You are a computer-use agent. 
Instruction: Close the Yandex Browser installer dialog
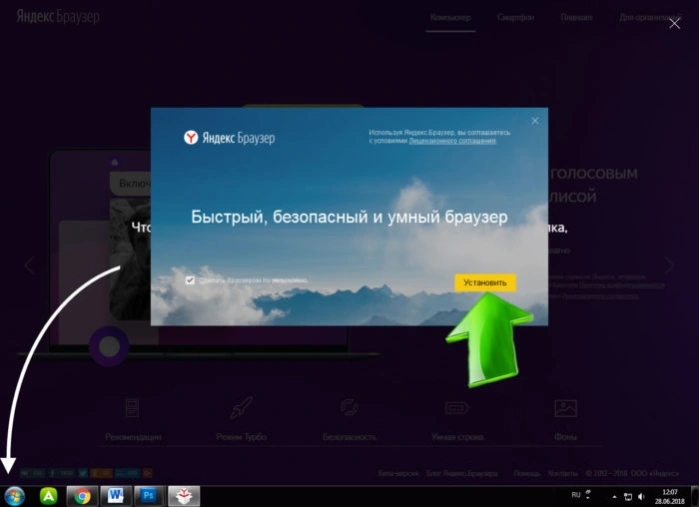[x=535, y=121]
